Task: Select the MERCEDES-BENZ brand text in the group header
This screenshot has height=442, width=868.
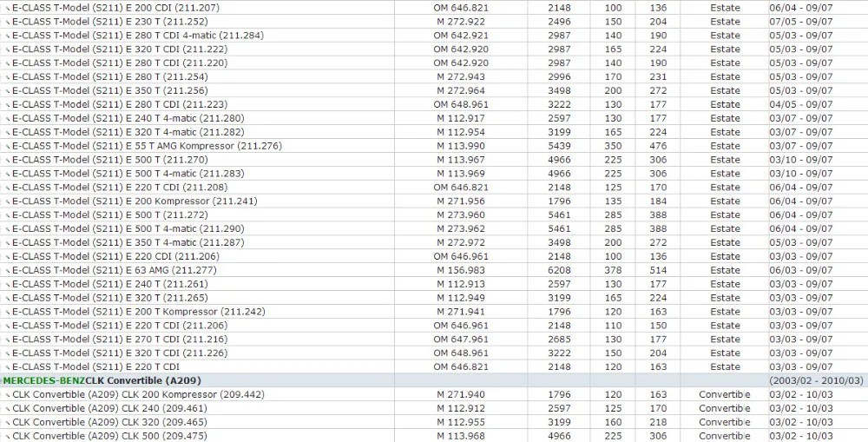Action: [x=44, y=380]
